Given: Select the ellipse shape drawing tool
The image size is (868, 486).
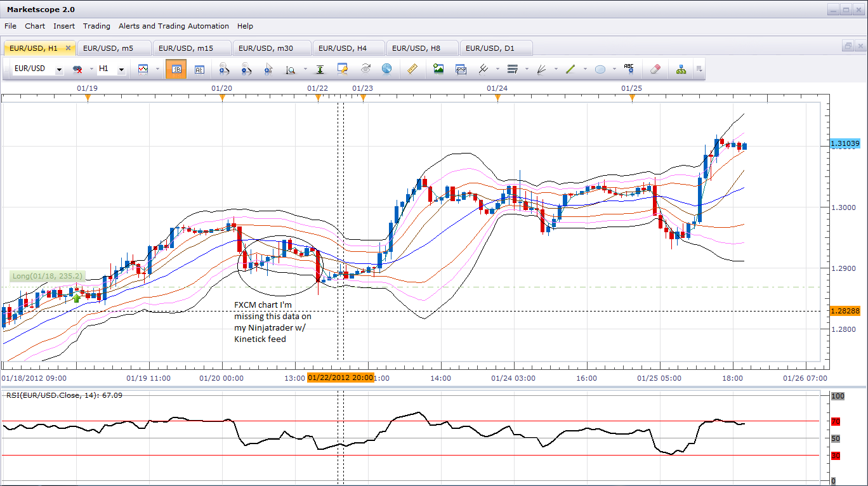Looking at the screenshot, I should click(x=600, y=69).
